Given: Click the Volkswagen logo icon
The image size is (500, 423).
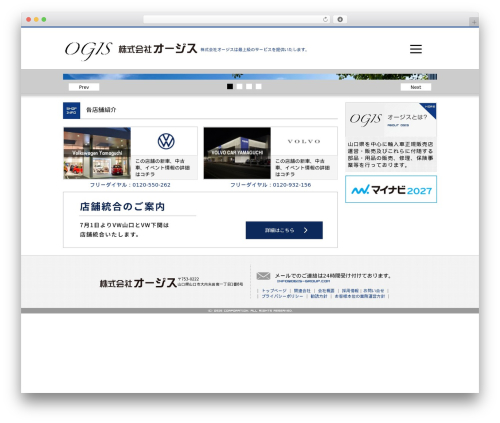Looking at the screenshot, I should point(166,141).
